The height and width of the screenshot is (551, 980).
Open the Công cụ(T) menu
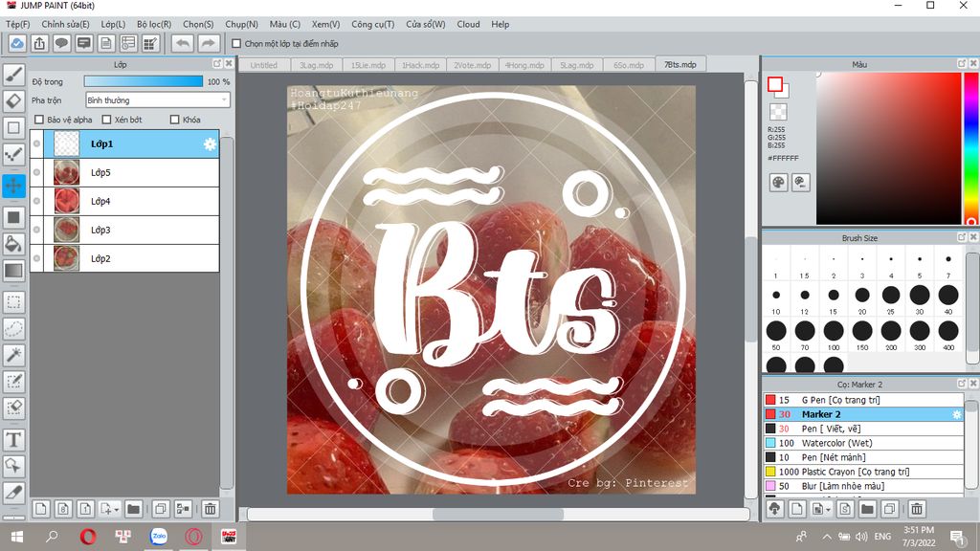click(x=372, y=24)
